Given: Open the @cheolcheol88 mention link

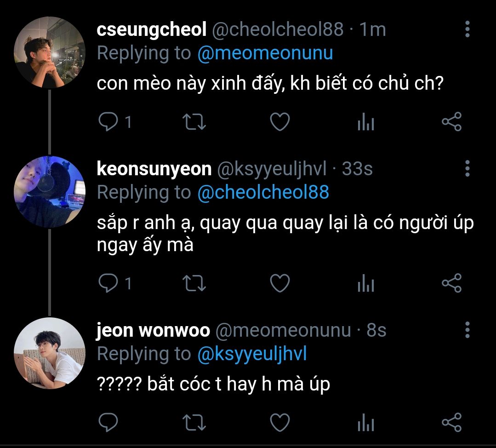Looking at the screenshot, I should click(x=263, y=192).
